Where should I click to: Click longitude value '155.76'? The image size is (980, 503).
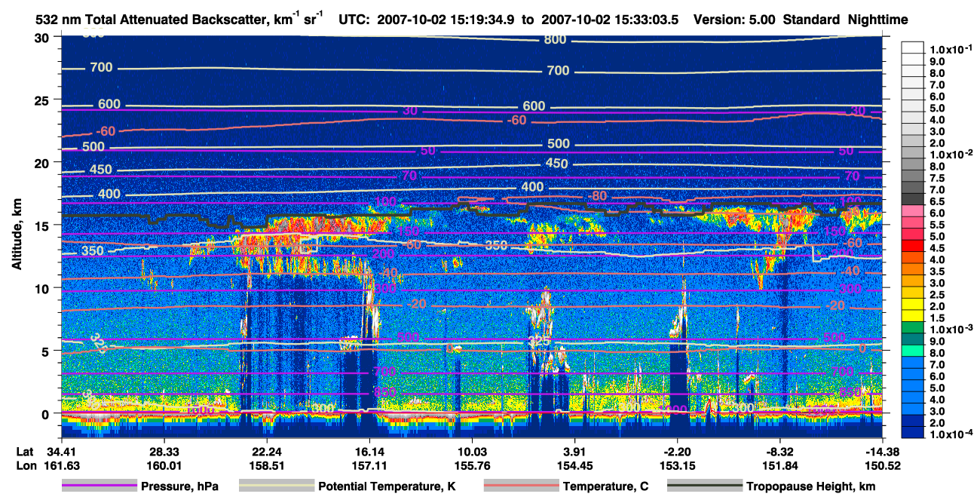pyautogui.click(x=472, y=465)
